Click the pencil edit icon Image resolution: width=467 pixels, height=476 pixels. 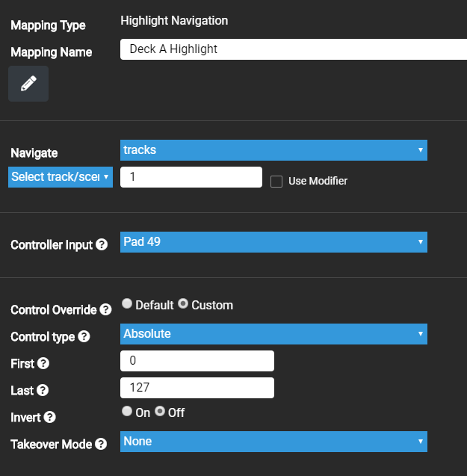coord(28,84)
